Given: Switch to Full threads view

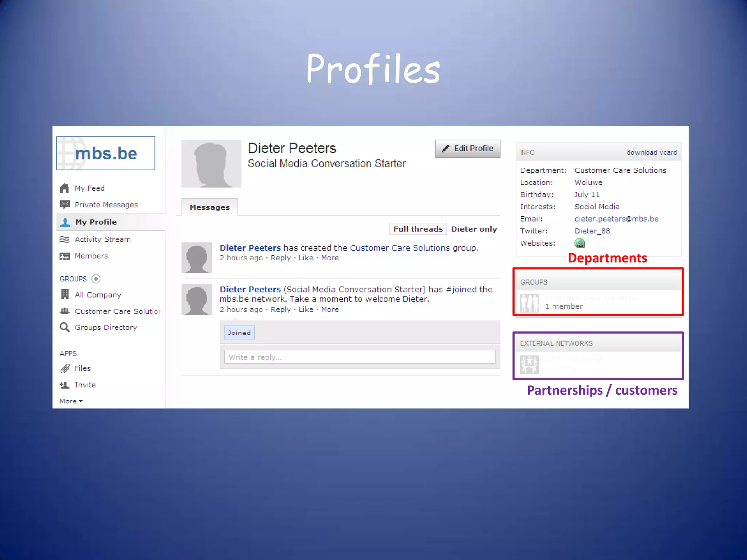Looking at the screenshot, I should [418, 229].
